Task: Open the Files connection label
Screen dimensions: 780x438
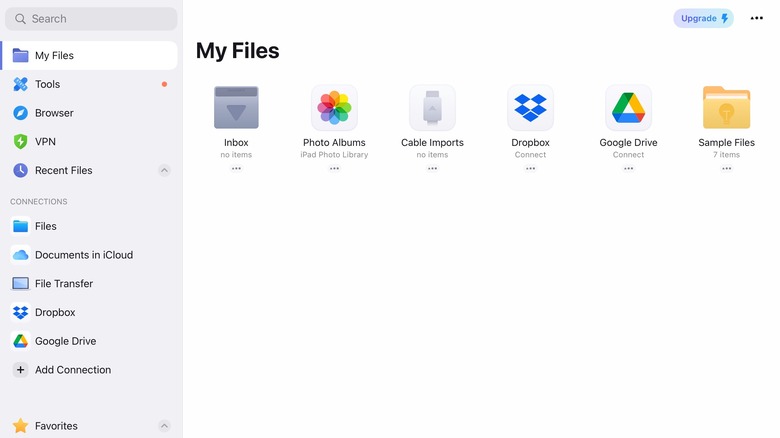Action: click(x=46, y=226)
